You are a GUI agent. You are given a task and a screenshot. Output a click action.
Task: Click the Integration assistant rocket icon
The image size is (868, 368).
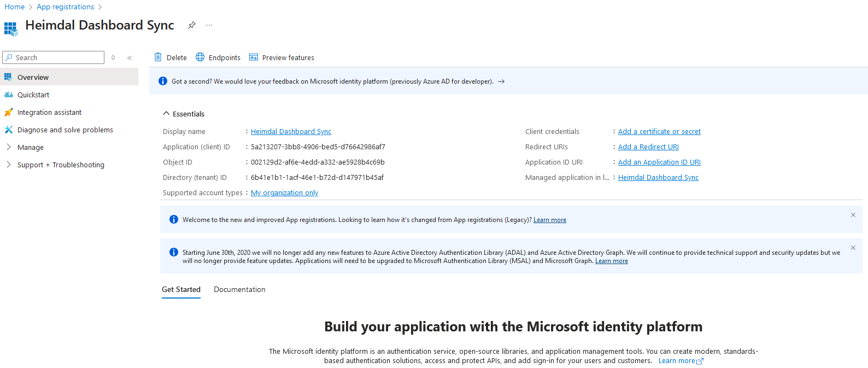(8, 112)
